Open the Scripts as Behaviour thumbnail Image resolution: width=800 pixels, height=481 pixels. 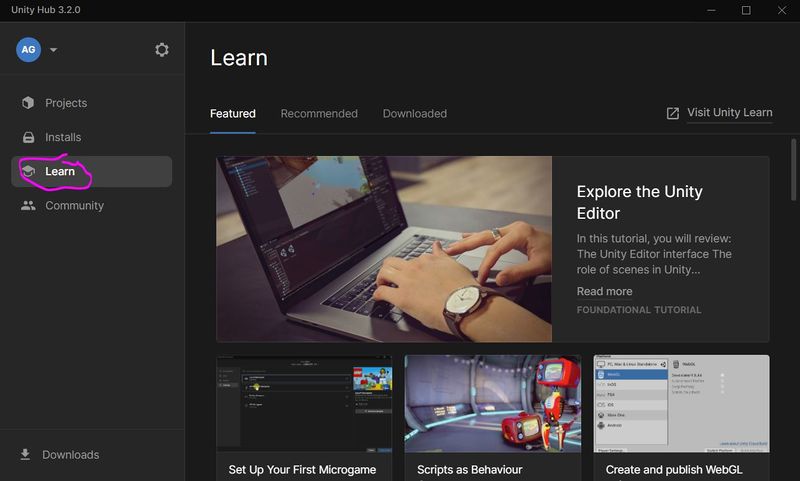pyautogui.click(x=493, y=403)
